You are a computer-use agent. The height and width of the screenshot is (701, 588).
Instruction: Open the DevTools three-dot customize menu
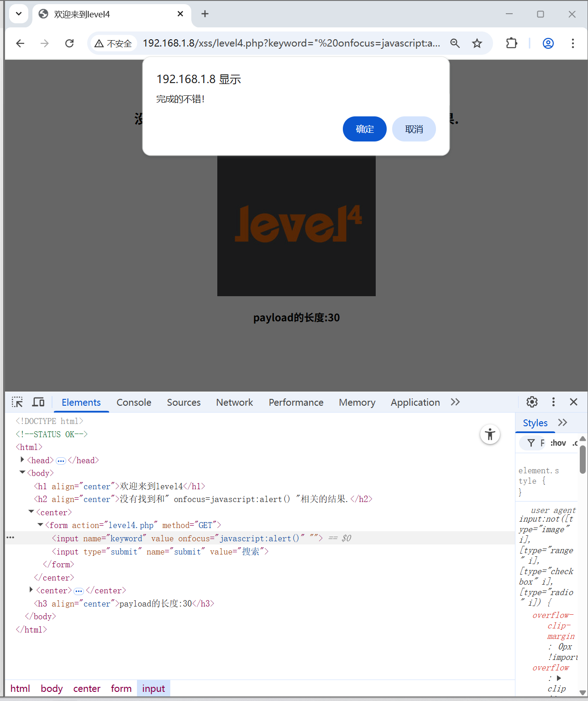553,402
